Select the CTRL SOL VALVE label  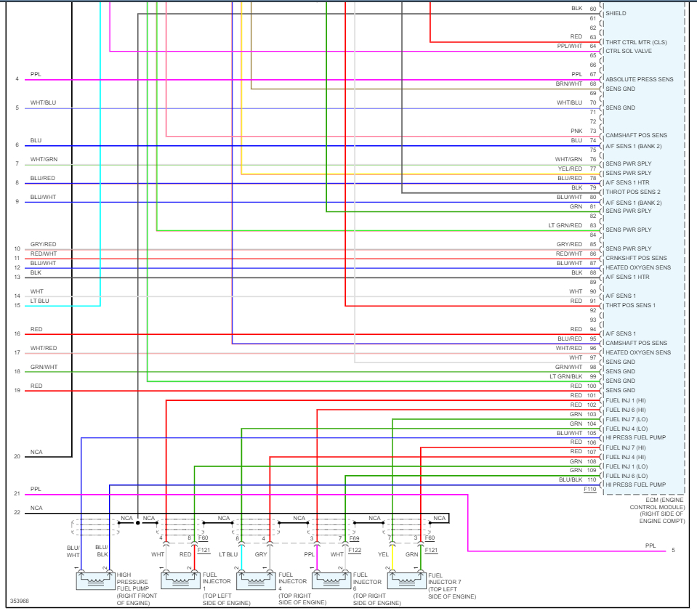click(629, 51)
